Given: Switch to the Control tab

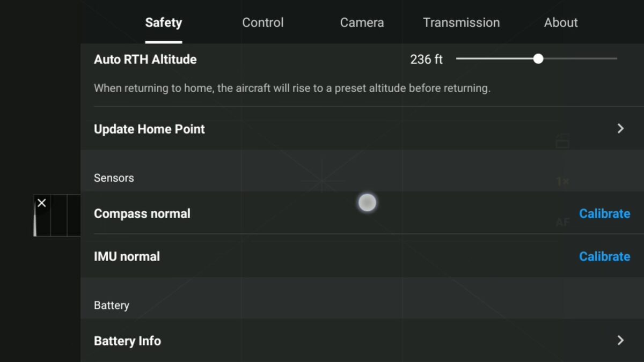Looking at the screenshot, I should click(263, 23).
